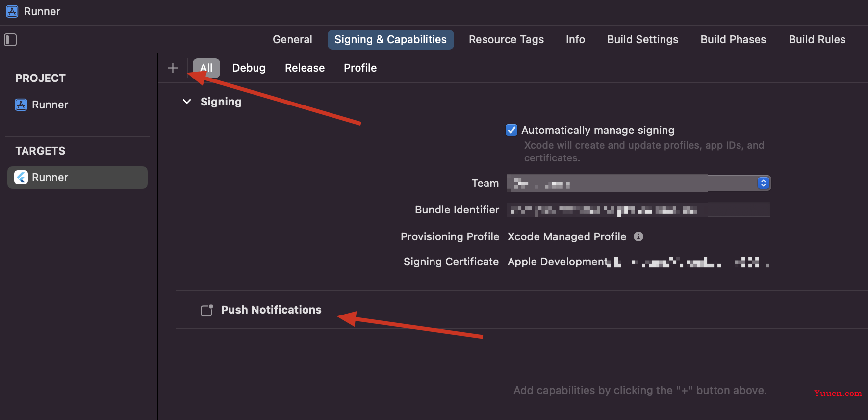Click the Runner project icon in title bar
This screenshot has height=420, width=868.
pyautogui.click(x=12, y=11)
